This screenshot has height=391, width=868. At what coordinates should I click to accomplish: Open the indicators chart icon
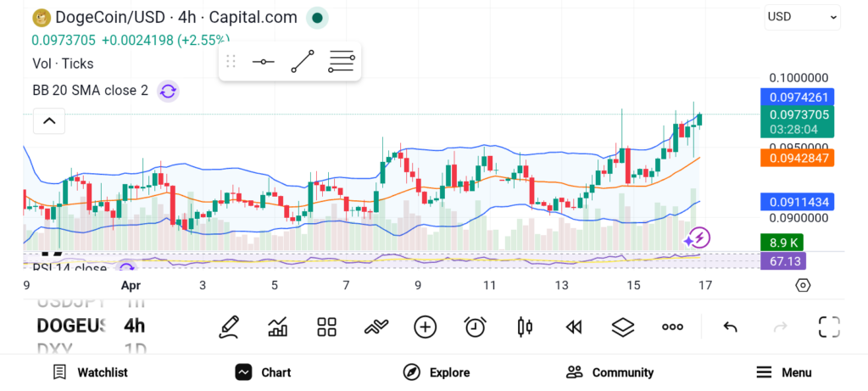[277, 327]
